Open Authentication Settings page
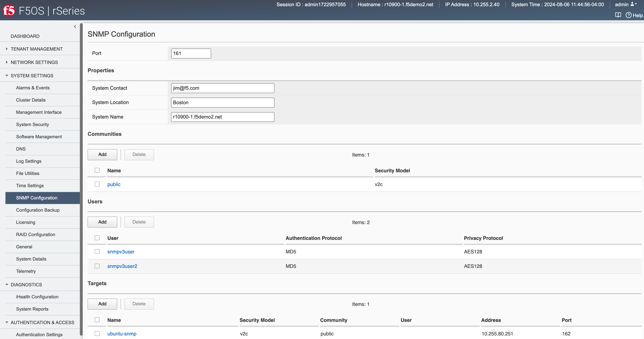 tap(39, 335)
